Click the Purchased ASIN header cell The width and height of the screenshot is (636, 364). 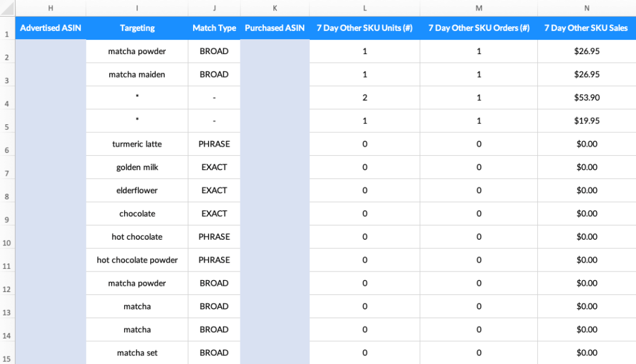click(x=275, y=28)
